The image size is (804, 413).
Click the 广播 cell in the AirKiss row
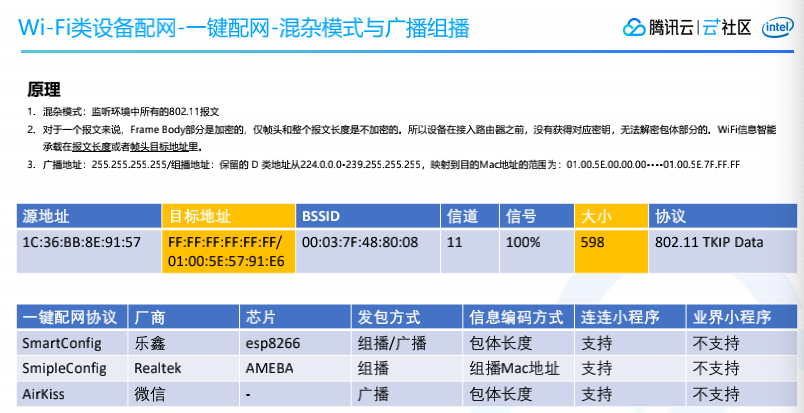pyautogui.click(x=407, y=394)
